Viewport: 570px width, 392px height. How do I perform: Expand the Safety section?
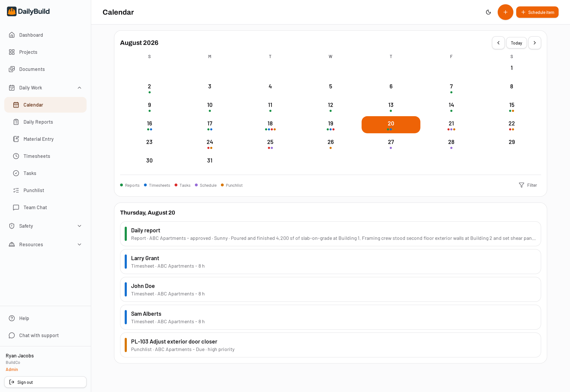point(45,226)
